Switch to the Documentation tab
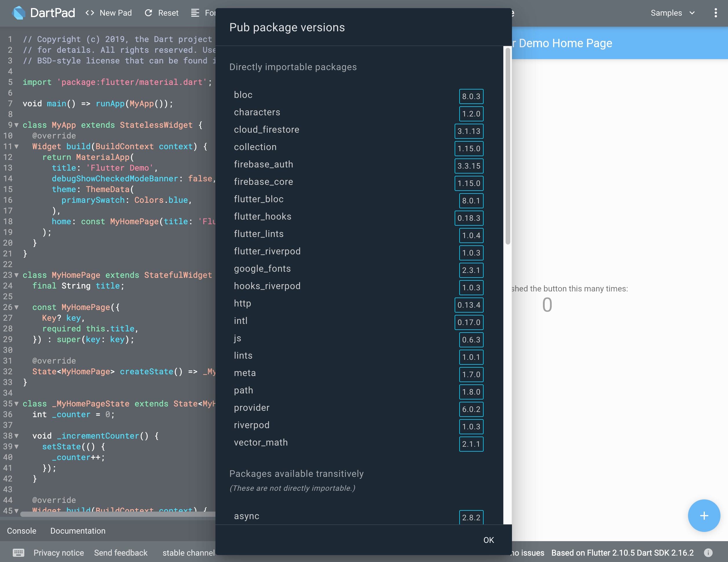 coord(78,531)
